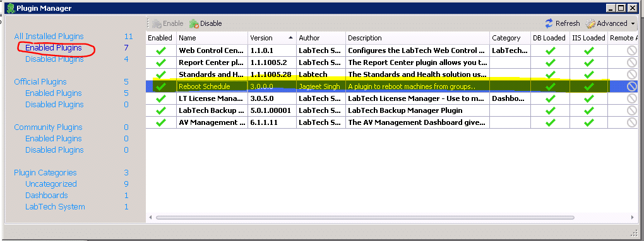Show Enabled Plugins under Community Plugins
Image resolution: width=644 pixels, height=241 pixels.
[54, 139]
